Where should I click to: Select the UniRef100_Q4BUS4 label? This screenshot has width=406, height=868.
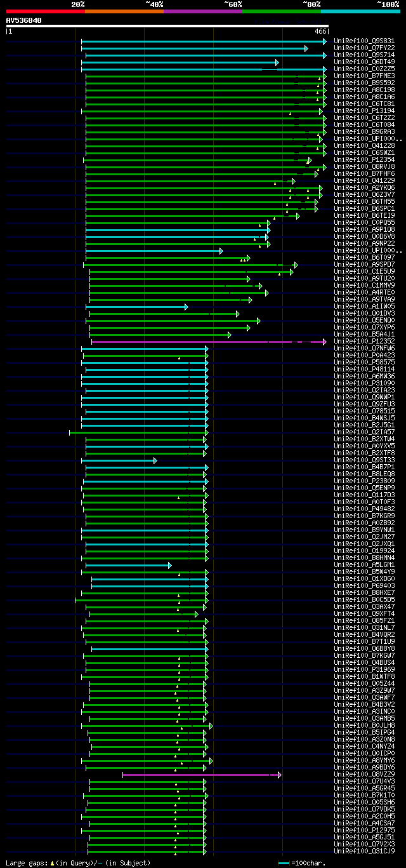(x=364, y=662)
